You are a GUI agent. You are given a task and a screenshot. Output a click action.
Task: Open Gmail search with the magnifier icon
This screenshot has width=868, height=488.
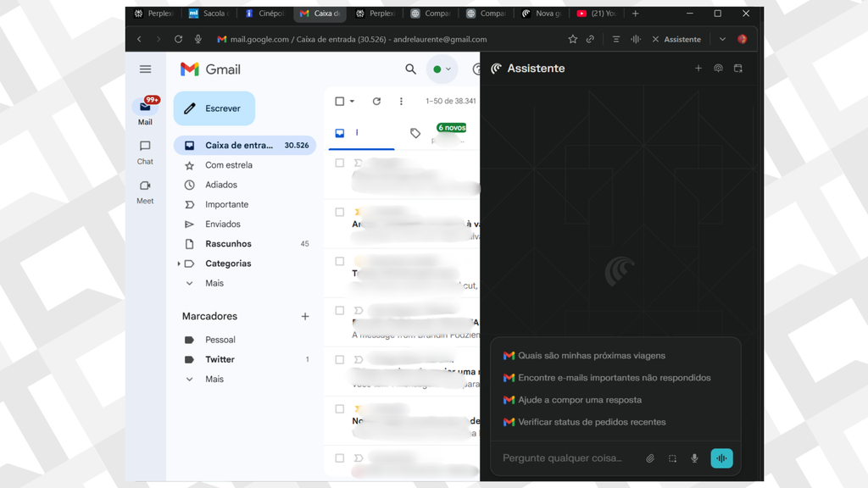click(410, 69)
